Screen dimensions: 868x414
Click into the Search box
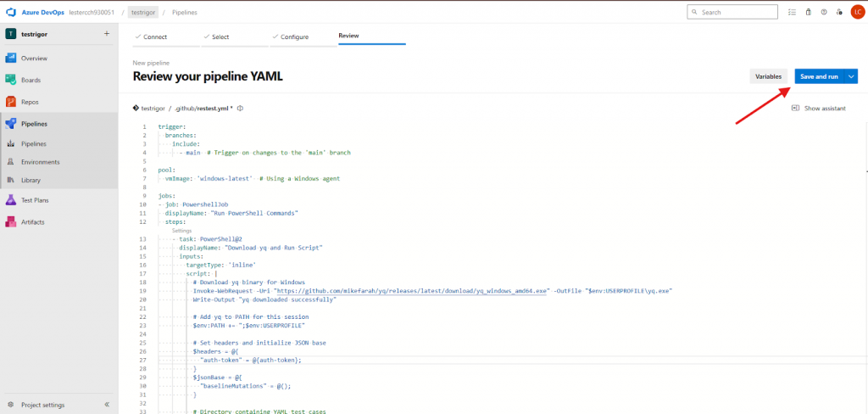(734, 12)
